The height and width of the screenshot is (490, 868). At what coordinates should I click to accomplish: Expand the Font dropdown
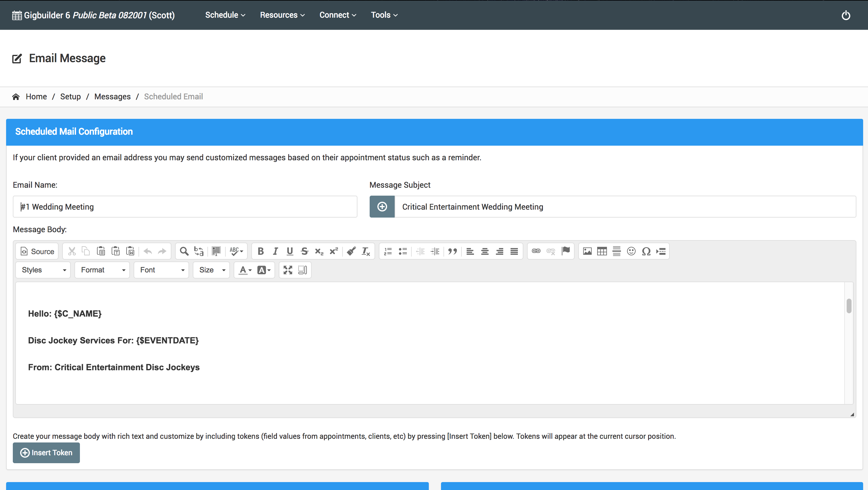coord(161,270)
